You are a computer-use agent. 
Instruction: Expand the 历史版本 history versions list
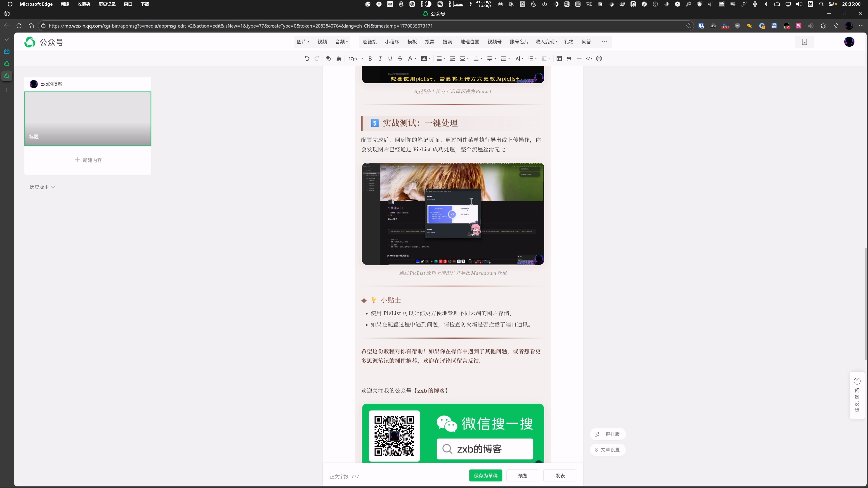click(x=42, y=187)
